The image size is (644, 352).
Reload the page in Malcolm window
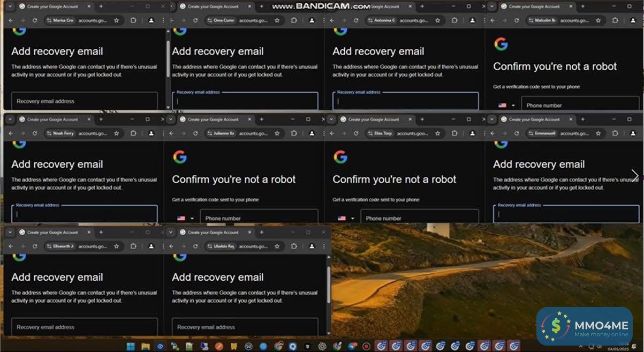click(x=517, y=20)
